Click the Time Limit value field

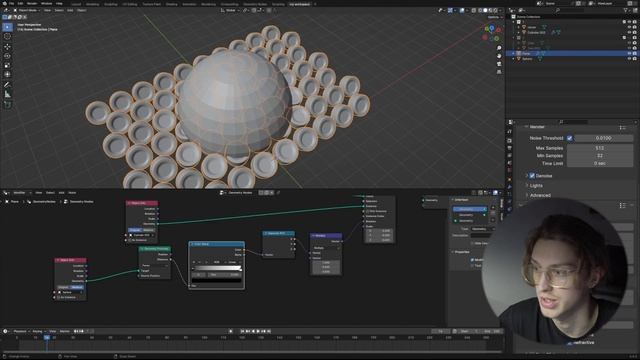600,163
